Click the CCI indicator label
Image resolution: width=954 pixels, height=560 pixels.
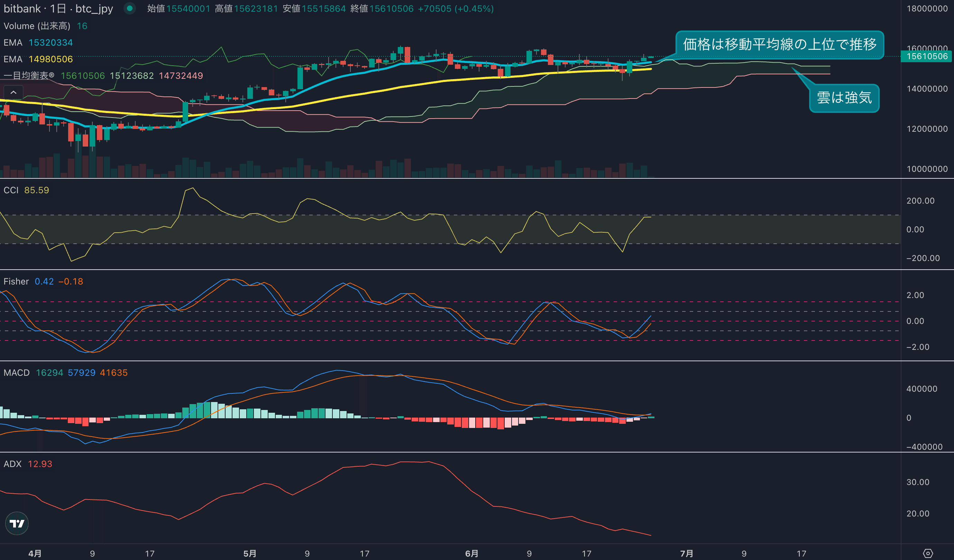click(11, 190)
